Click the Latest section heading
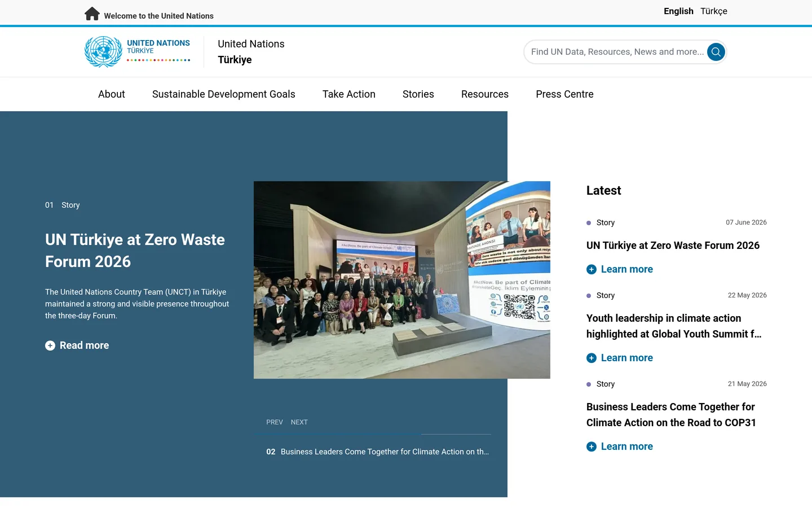 pyautogui.click(x=603, y=191)
